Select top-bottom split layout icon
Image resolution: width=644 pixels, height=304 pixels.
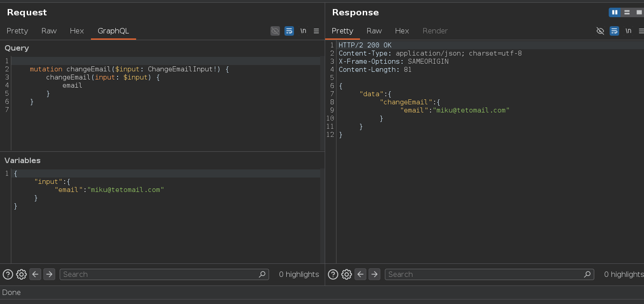click(x=627, y=12)
